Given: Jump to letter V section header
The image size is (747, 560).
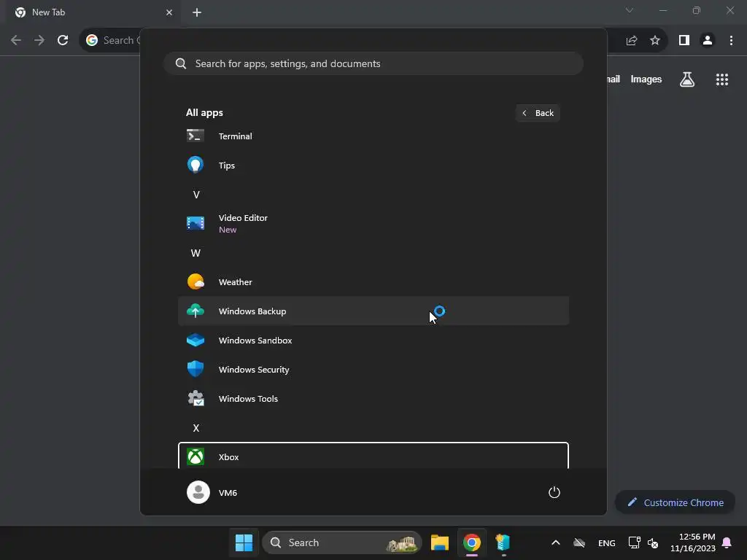Looking at the screenshot, I should pos(196,194).
